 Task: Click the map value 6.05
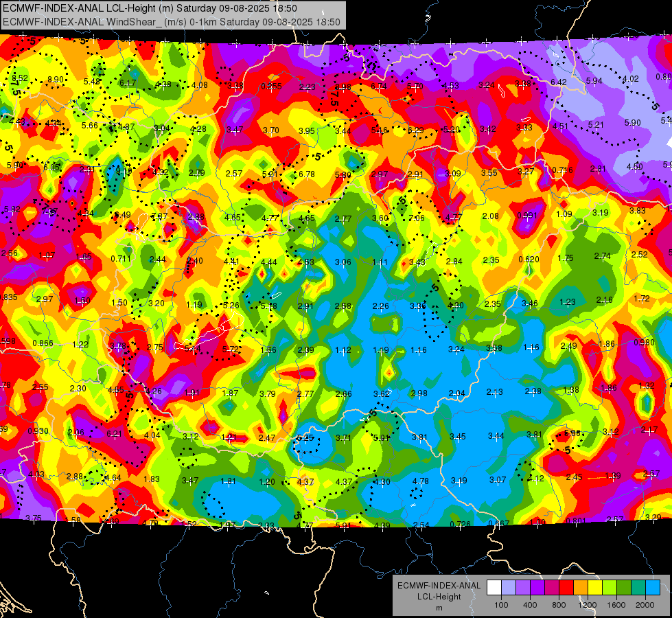pos(51,168)
